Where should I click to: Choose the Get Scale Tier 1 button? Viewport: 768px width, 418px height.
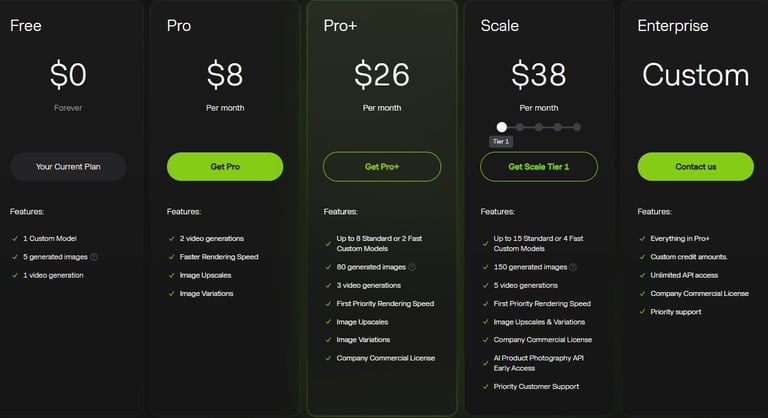point(539,167)
